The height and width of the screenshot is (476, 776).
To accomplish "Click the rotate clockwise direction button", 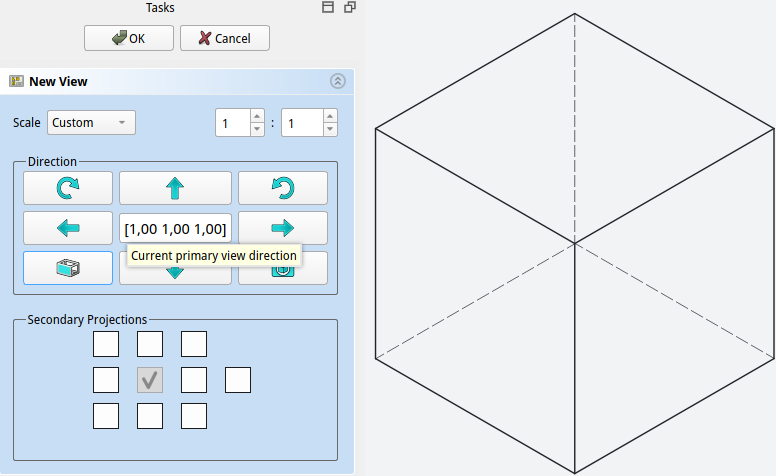I will click(x=68, y=188).
